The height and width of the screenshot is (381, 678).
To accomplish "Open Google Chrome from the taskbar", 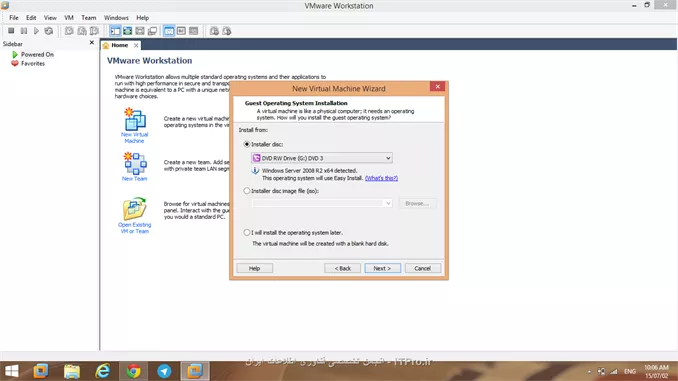I will coord(134,371).
